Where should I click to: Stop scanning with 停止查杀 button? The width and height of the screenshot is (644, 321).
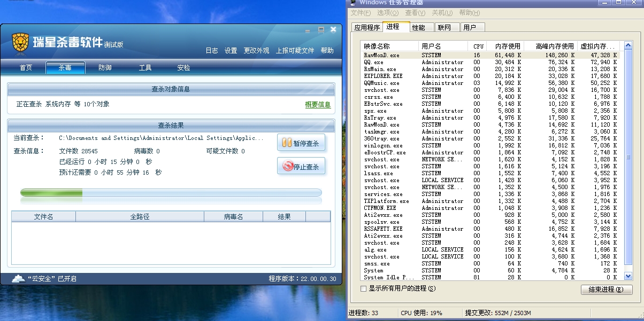point(301,166)
